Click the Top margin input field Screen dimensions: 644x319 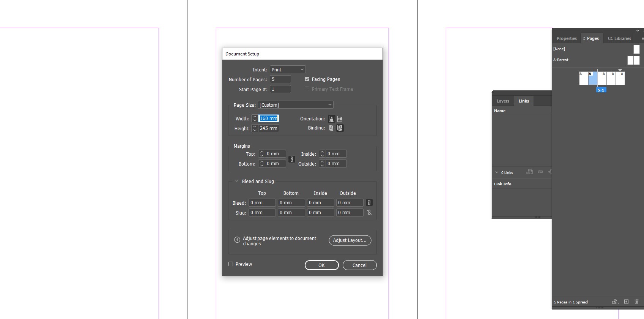(x=275, y=154)
